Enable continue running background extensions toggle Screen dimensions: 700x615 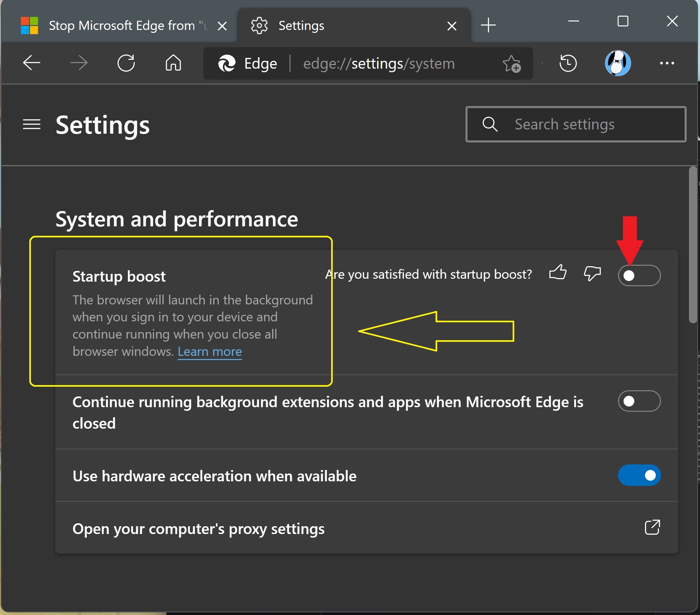(x=639, y=401)
